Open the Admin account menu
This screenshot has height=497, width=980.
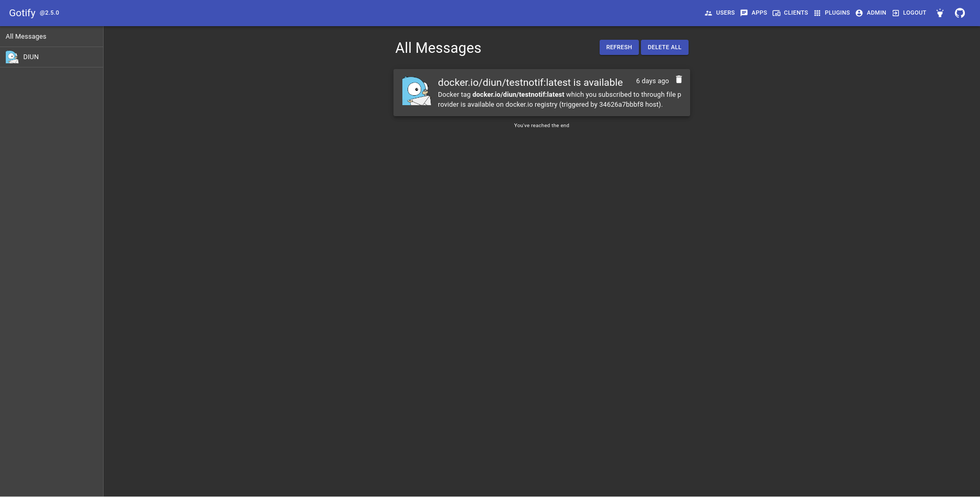tap(871, 13)
